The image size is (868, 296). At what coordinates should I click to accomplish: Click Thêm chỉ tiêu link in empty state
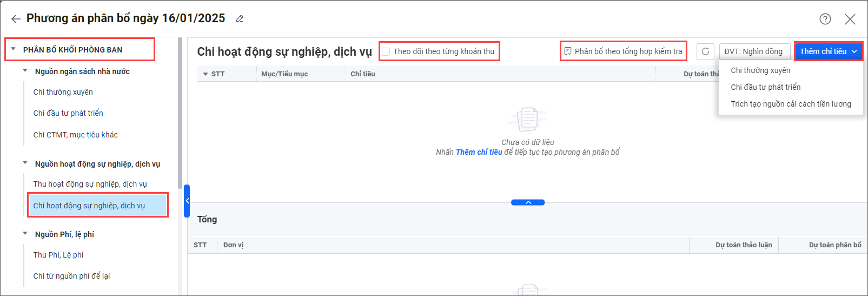pyautogui.click(x=479, y=152)
